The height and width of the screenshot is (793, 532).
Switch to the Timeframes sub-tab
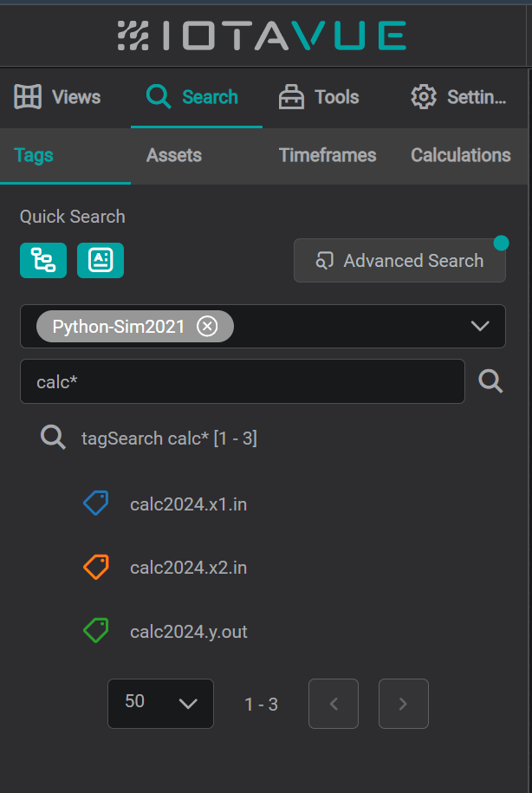[328, 155]
